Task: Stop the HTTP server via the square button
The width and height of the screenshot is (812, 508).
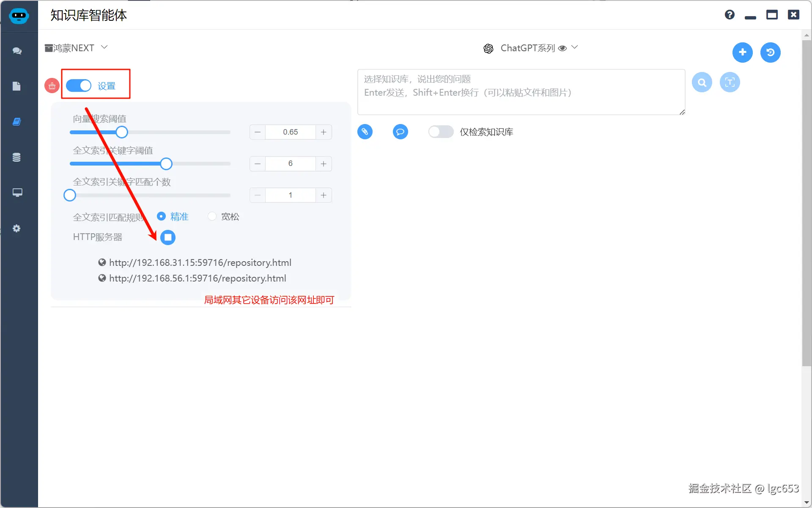Action: coord(168,237)
